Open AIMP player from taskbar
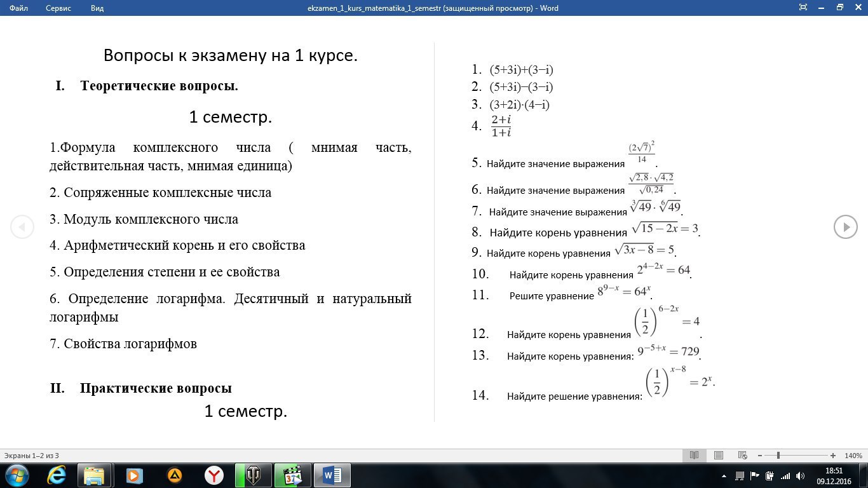The height and width of the screenshot is (488, 868). [174, 475]
